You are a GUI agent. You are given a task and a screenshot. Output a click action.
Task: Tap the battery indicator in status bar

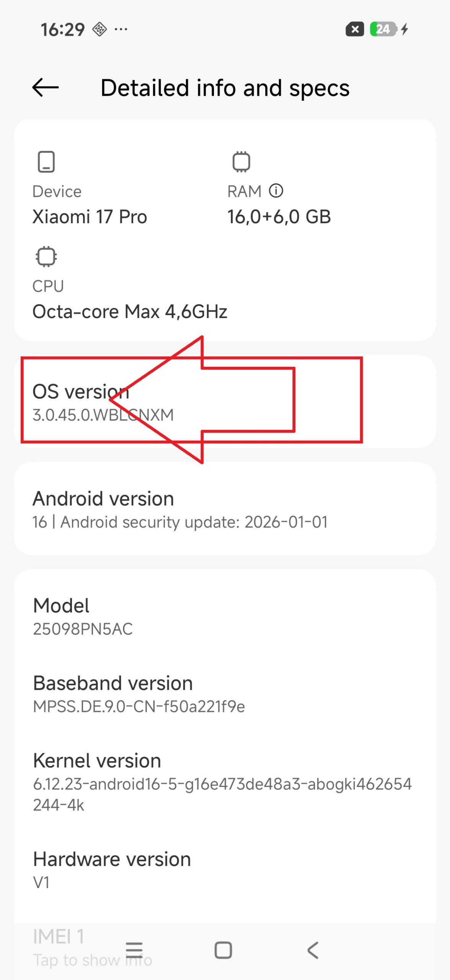(383, 29)
